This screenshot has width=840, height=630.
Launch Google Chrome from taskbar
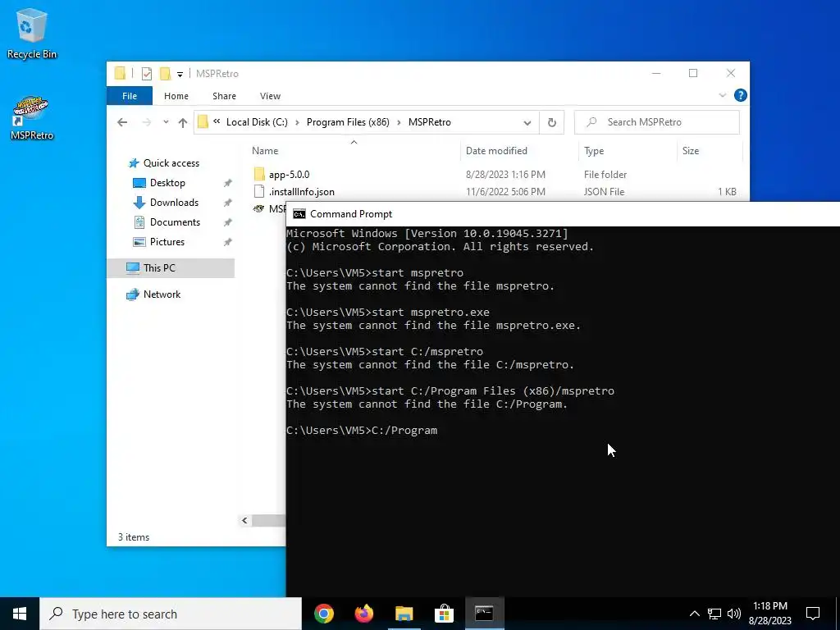tap(324, 614)
